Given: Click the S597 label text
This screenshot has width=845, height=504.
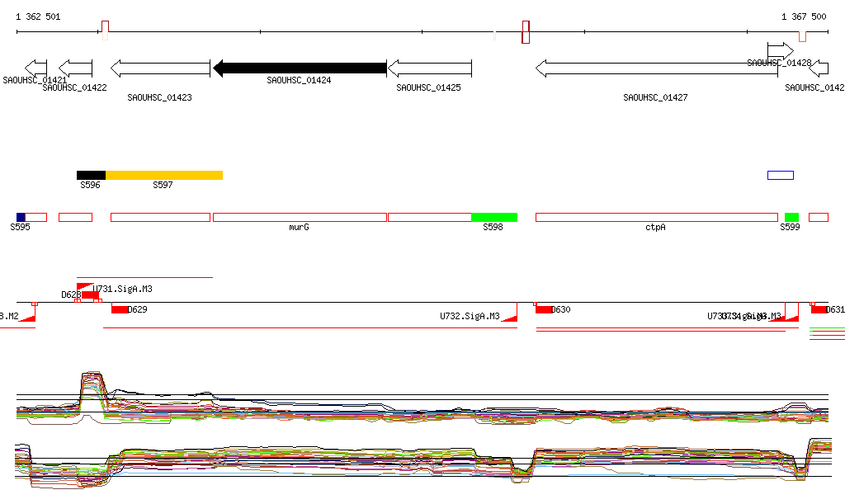Looking at the screenshot, I should click(163, 186).
